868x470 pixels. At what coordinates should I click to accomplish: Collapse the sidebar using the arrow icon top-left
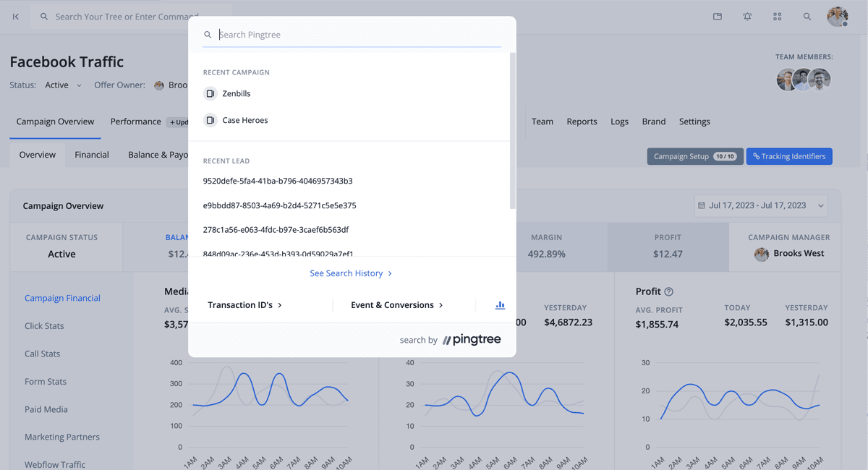click(x=15, y=16)
